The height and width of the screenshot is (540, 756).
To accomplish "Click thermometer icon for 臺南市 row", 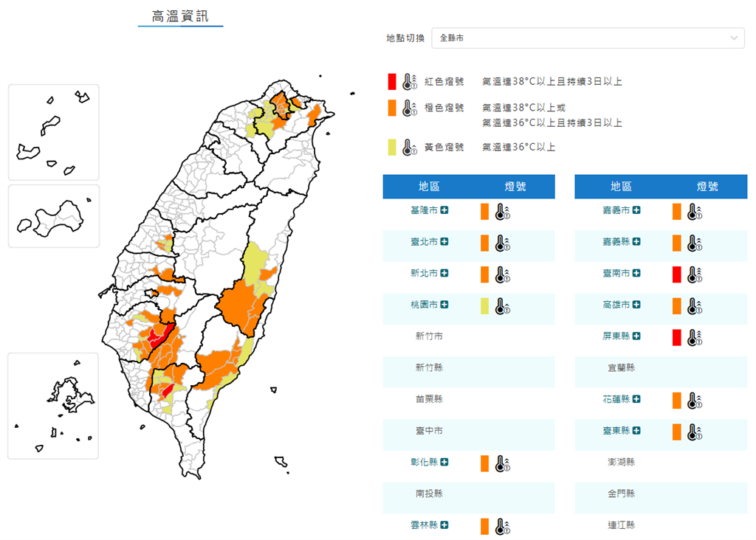I will 695,274.
